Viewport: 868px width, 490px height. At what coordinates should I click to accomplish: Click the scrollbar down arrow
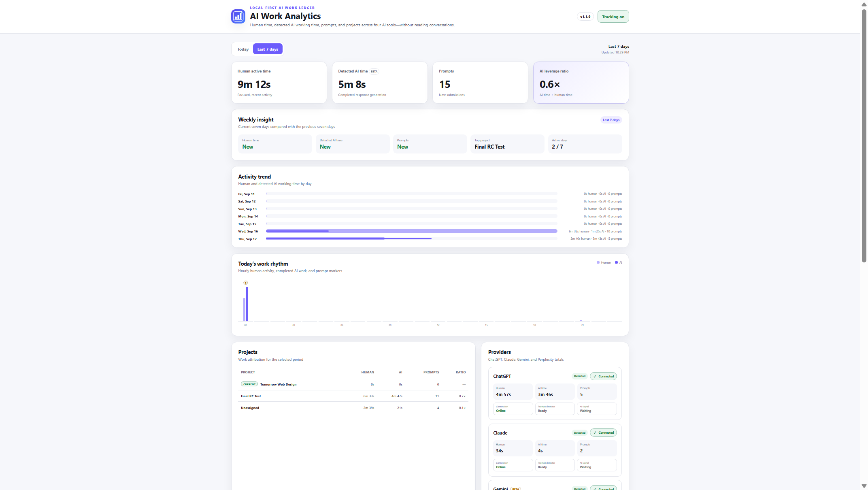click(864, 486)
